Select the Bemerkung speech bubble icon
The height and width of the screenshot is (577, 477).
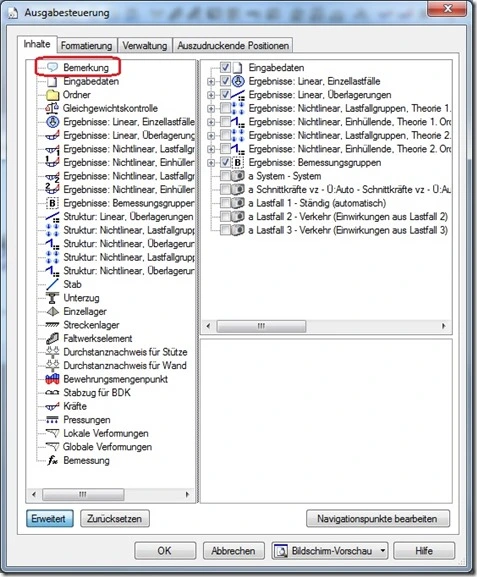click(x=53, y=67)
